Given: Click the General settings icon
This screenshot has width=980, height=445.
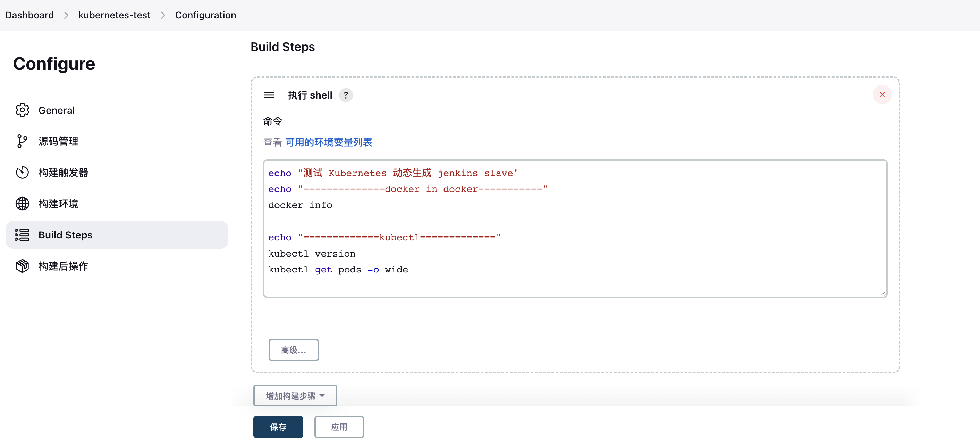Looking at the screenshot, I should point(23,110).
